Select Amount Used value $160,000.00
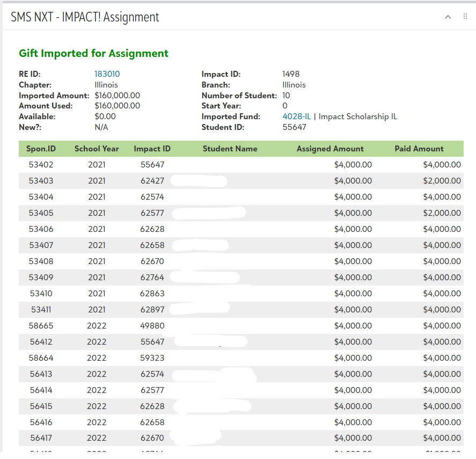This screenshot has height=459, width=476. coord(117,106)
